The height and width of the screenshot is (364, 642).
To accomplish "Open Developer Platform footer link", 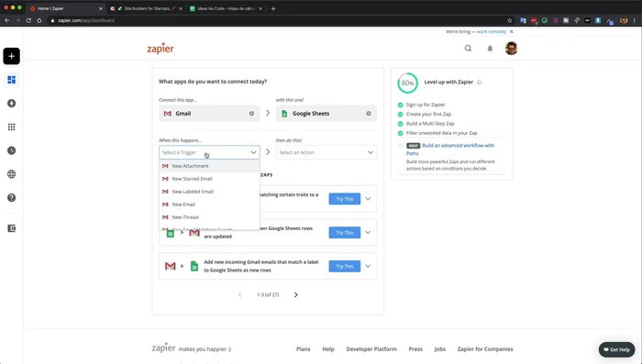I will 371,349.
